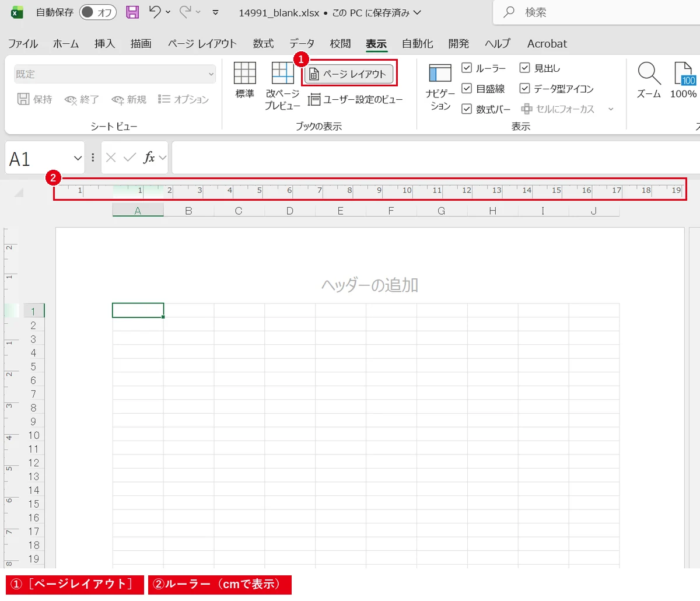
Task: Click cell A1 in the worksheet
Action: [x=138, y=310]
